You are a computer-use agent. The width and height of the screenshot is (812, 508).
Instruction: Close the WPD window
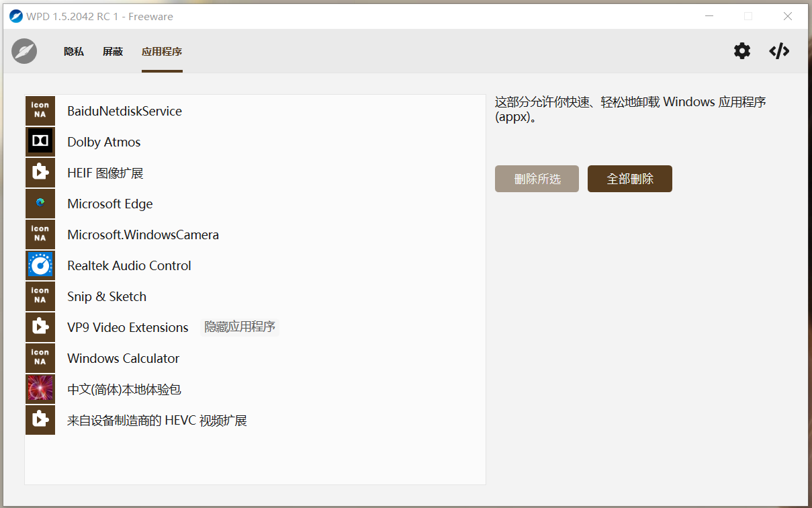point(788,16)
